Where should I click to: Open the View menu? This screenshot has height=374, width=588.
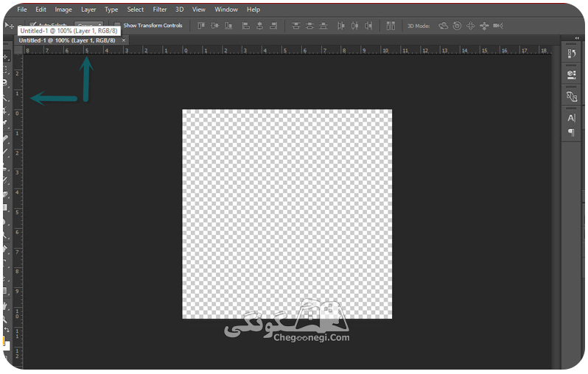pyautogui.click(x=199, y=10)
